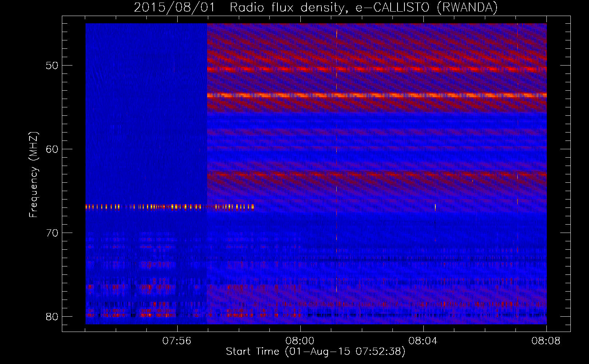This screenshot has height=364, width=589.
Task: Click the 60 frequency tick label
Action: [52, 149]
